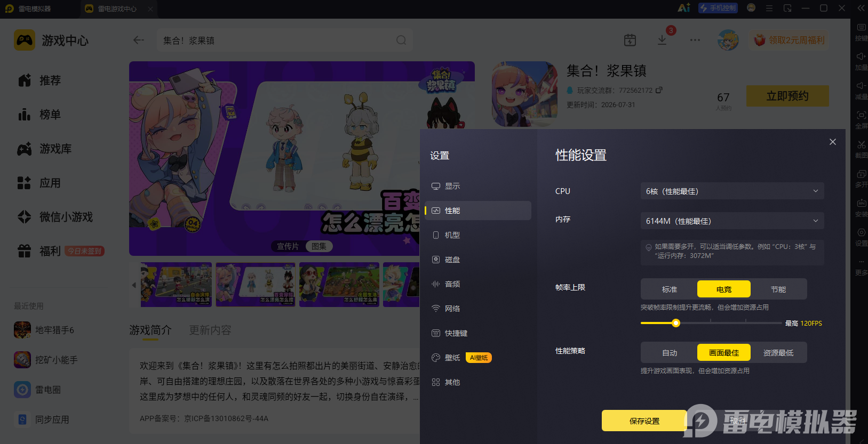Launch recently used 挖矿小能手
868x444 pixels.
tap(46, 360)
